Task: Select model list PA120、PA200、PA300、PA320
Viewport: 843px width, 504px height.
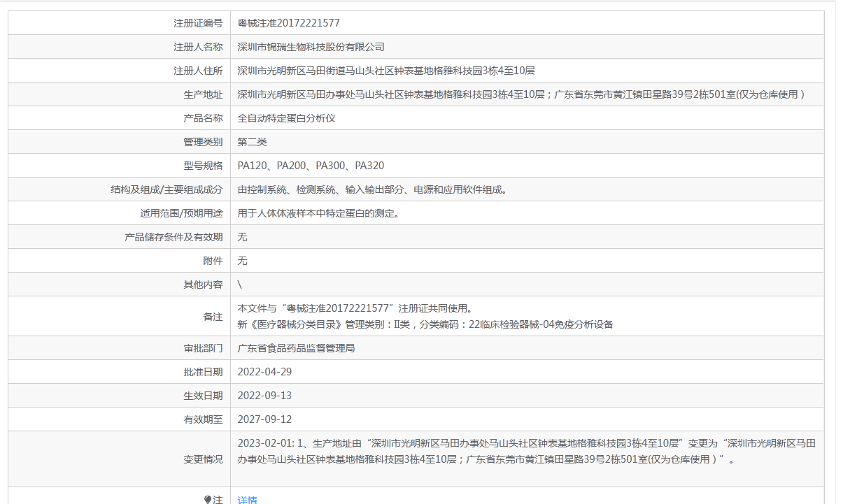Action: [311, 166]
